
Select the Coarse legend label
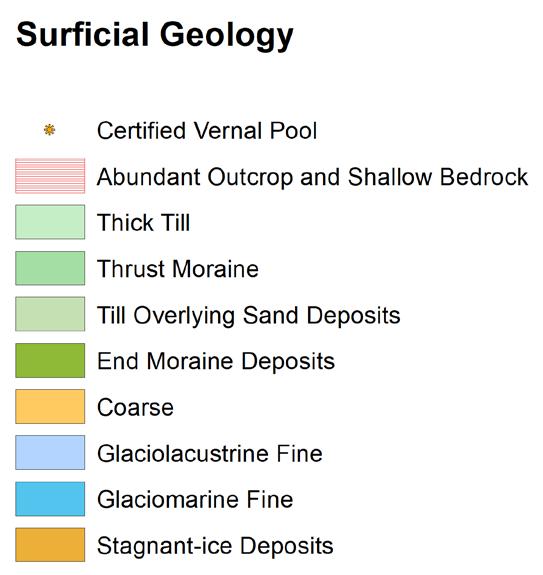[x=135, y=407]
